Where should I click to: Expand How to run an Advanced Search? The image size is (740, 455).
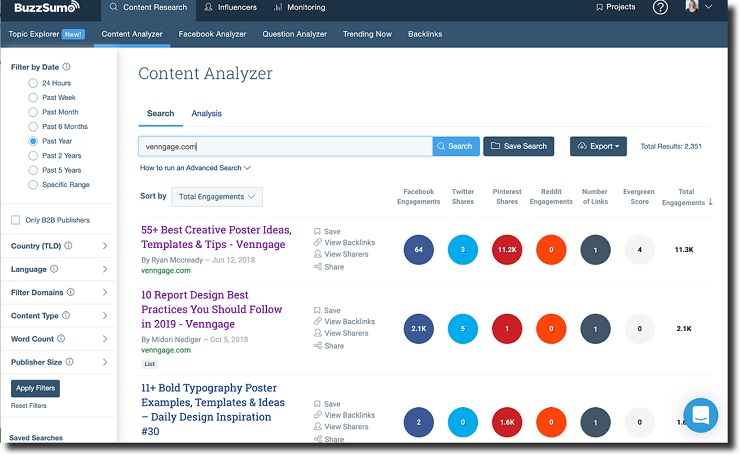(195, 168)
